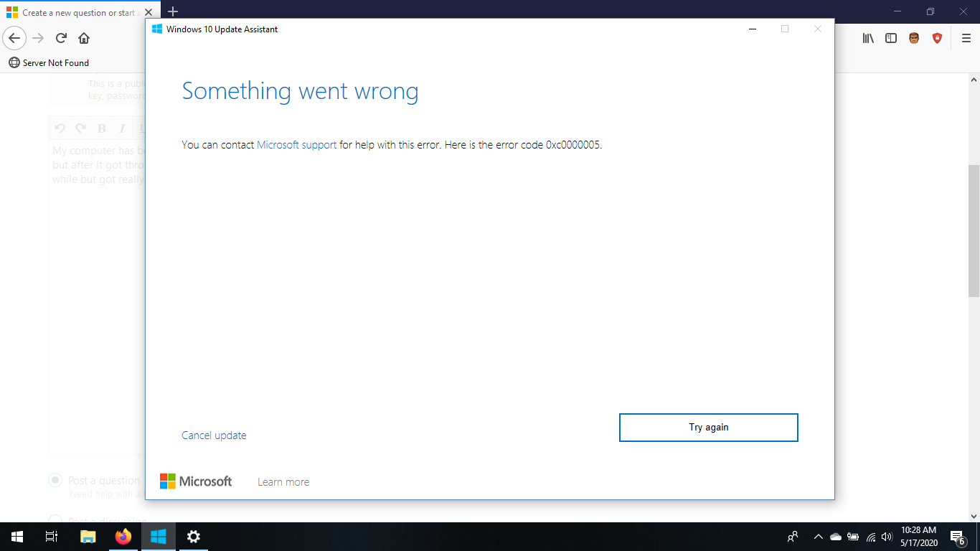Minimize the Windows 10 Update Assistant window

coord(753,29)
